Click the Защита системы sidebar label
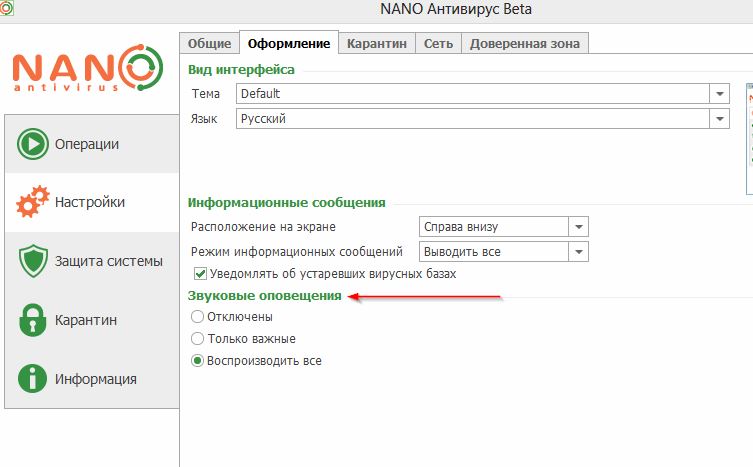Screen dimensions: 753x467 coord(108,262)
